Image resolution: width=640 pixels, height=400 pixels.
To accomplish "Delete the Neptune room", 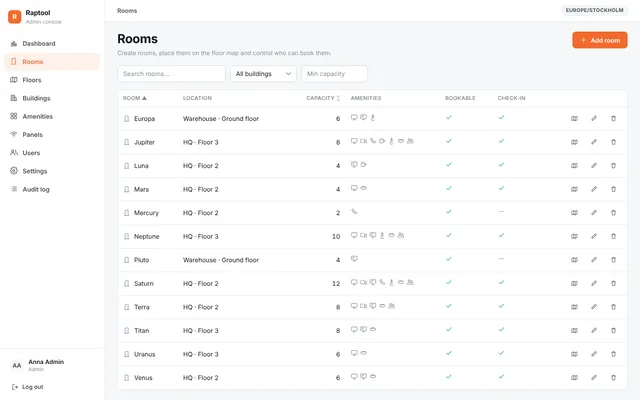I will (x=613, y=236).
